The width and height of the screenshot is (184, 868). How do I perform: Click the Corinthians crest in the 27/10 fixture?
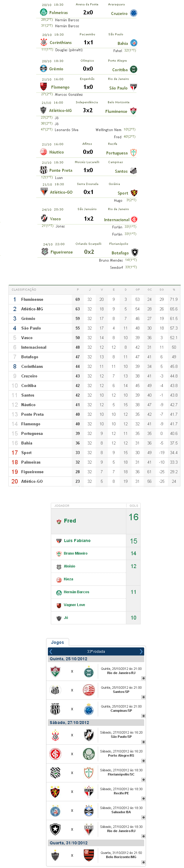tap(55, 735)
